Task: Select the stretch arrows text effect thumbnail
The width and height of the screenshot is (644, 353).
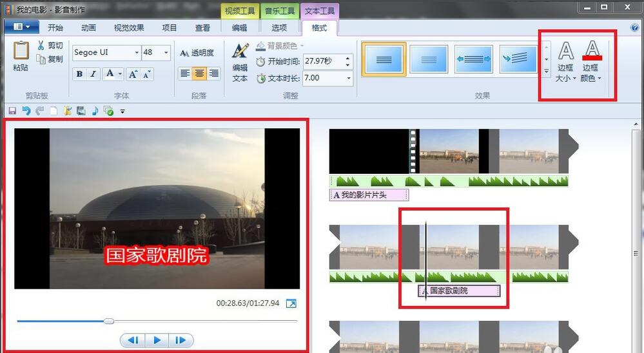Action: tap(474, 59)
